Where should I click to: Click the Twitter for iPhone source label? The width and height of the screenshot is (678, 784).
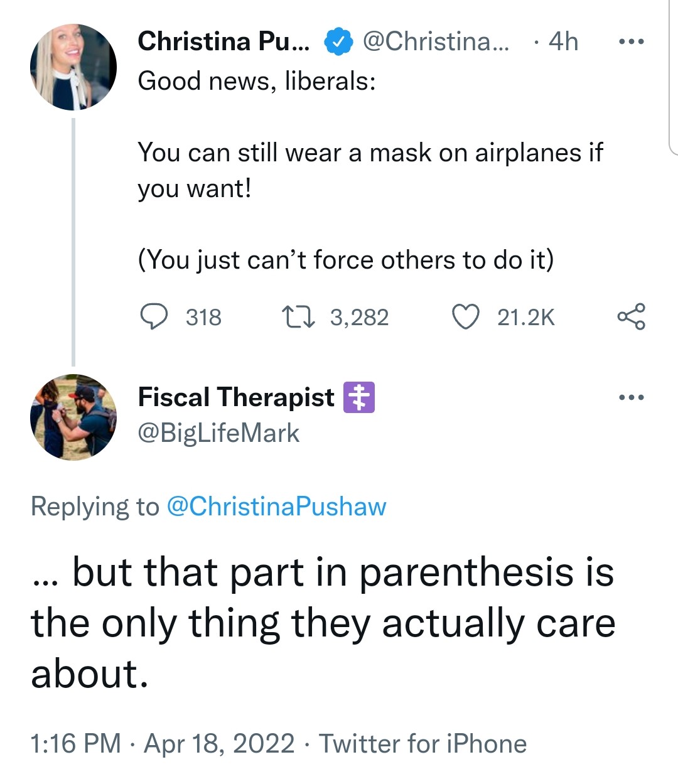point(422,744)
